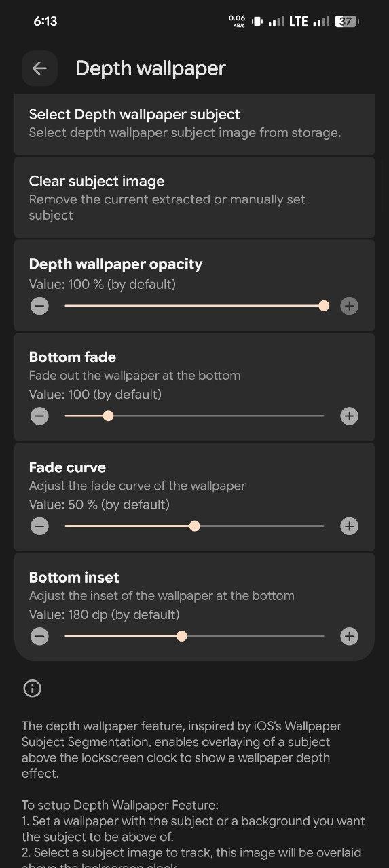The width and height of the screenshot is (389, 868).
Task: Choose Clear subject image option
Action: (194, 197)
